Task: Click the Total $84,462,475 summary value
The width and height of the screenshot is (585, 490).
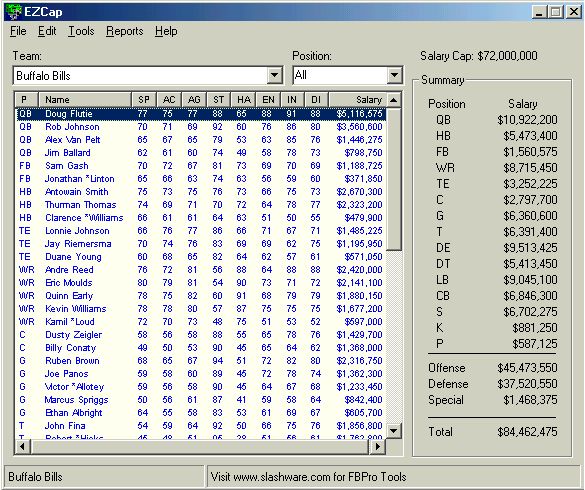Action: [x=527, y=432]
